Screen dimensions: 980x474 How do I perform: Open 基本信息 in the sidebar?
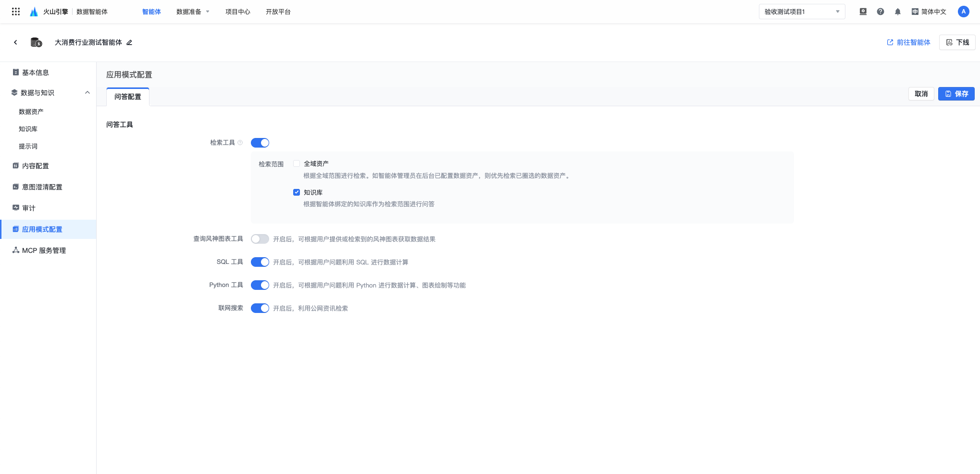coord(36,73)
